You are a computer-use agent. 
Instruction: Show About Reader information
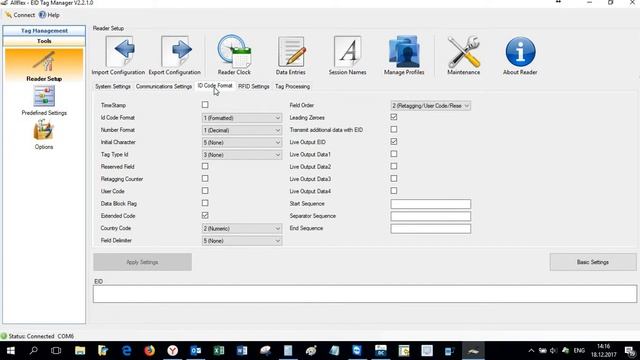click(520, 56)
